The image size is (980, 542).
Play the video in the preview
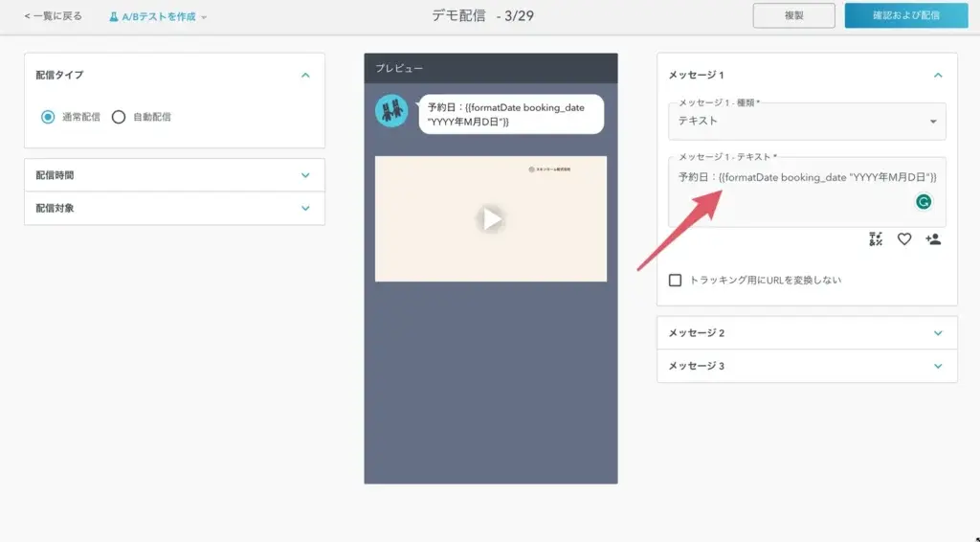(x=491, y=219)
